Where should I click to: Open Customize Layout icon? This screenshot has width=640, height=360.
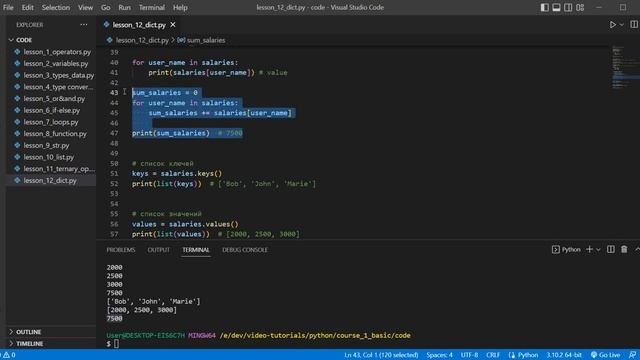(580, 7)
